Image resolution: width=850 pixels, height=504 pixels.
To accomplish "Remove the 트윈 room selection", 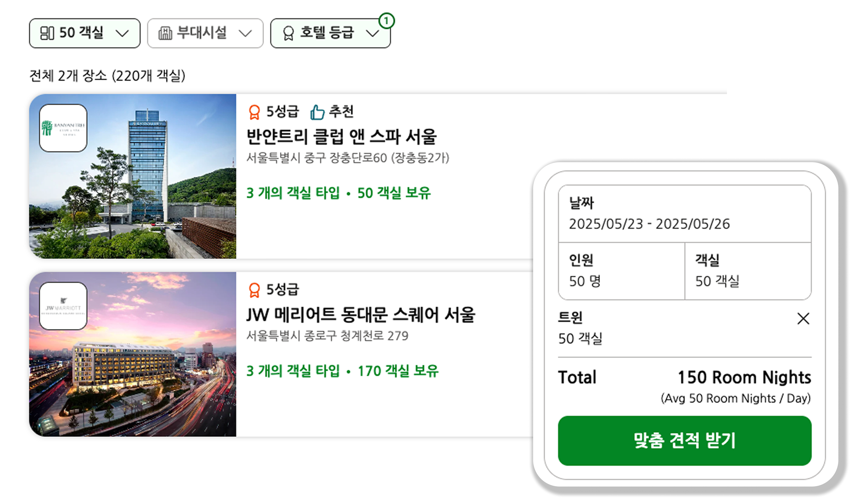I will [803, 319].
